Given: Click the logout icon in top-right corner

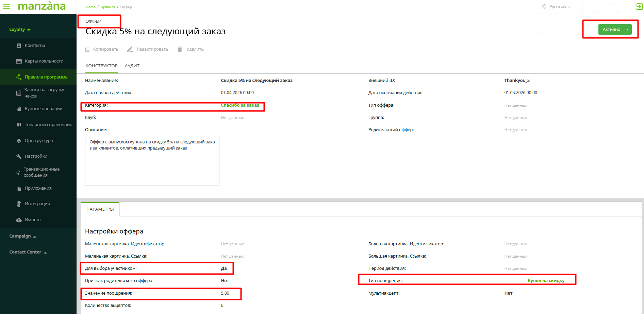Looking at the screenshot, I should click(x=639, y=6).
